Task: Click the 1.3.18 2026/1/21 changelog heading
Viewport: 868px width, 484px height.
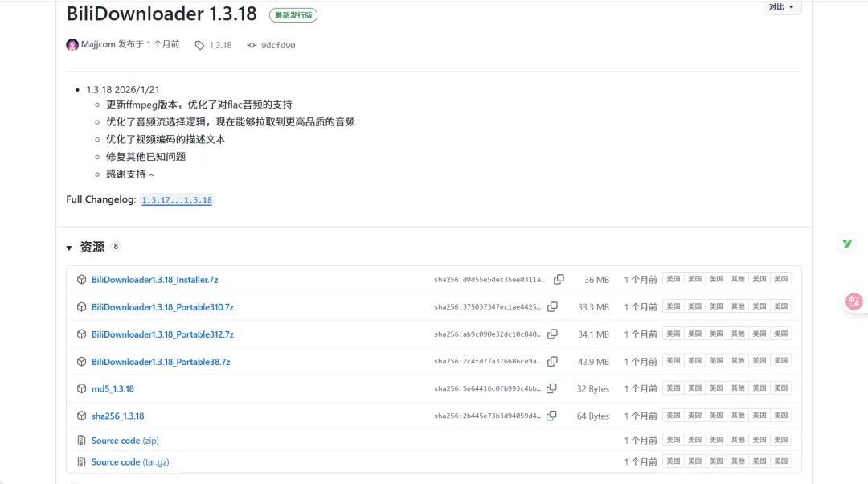Action: [x=123, y=90]
